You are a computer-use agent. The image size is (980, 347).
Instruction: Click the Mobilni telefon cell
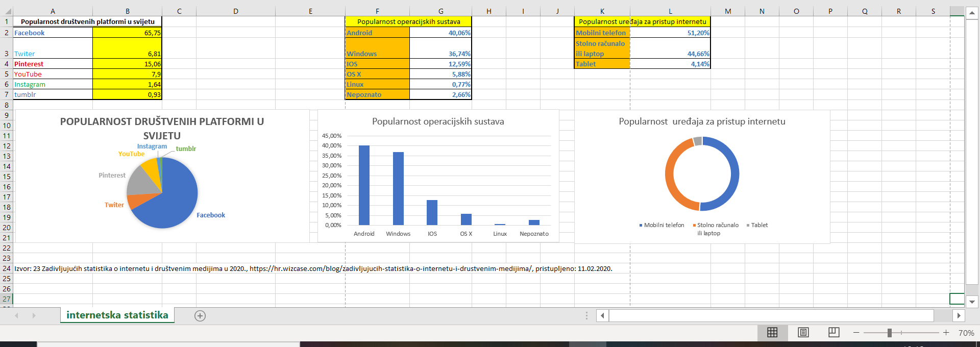[602, 33]
